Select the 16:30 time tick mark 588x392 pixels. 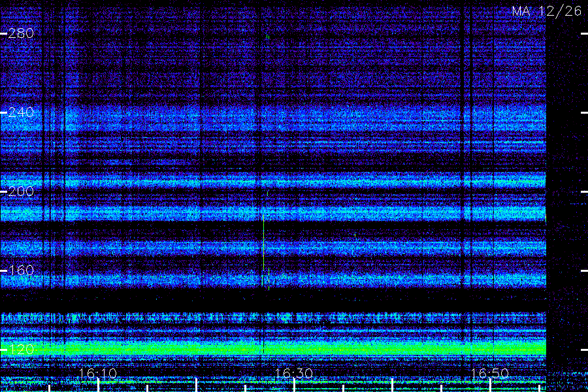pos(295,385)
